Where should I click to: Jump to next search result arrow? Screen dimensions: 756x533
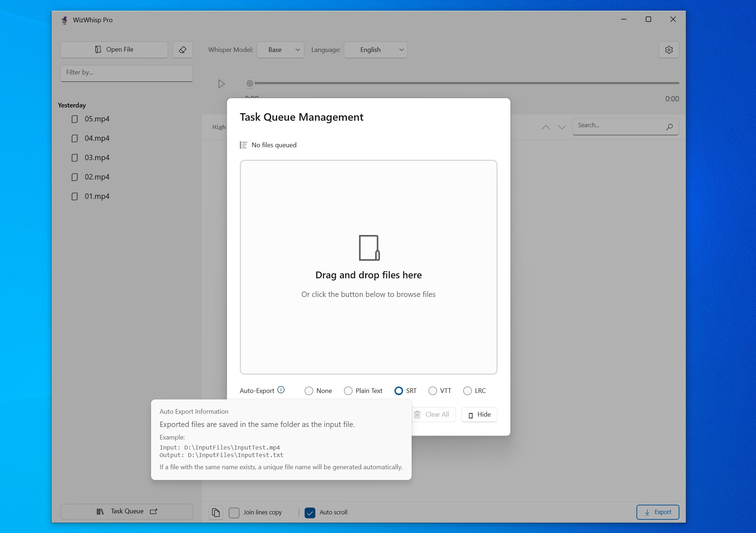pyautogui.click(x=562, y=127)
